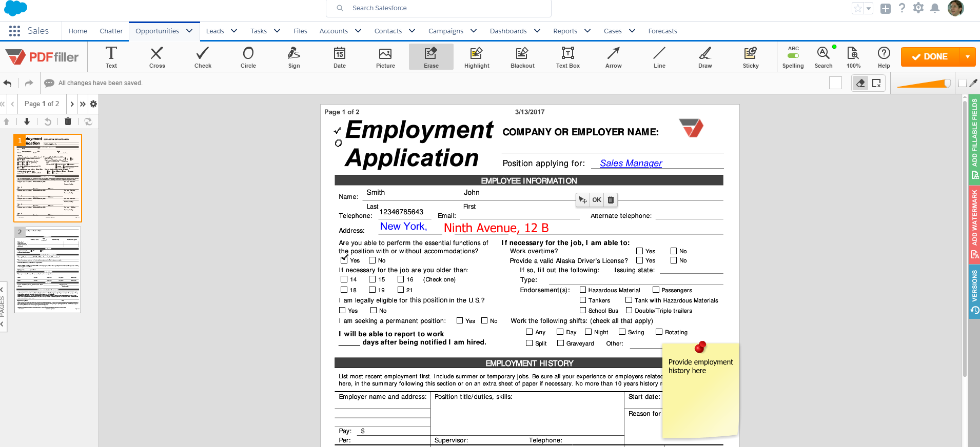Screen dimensions: 980x447
Task: Select the Picture tool
Action: pyautogui.click(x=385, y=56)
